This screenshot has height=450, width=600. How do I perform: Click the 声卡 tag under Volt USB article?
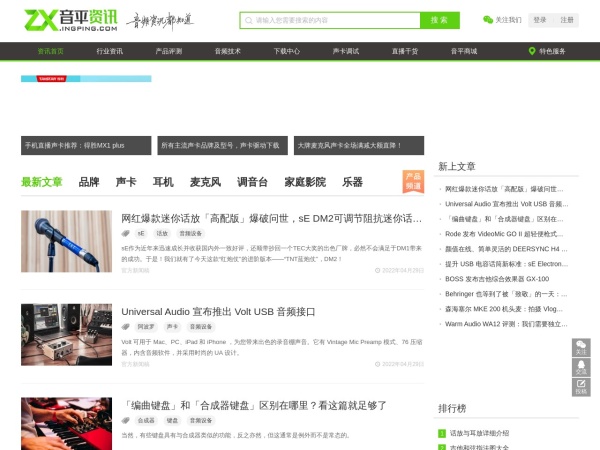pos(172,327)
